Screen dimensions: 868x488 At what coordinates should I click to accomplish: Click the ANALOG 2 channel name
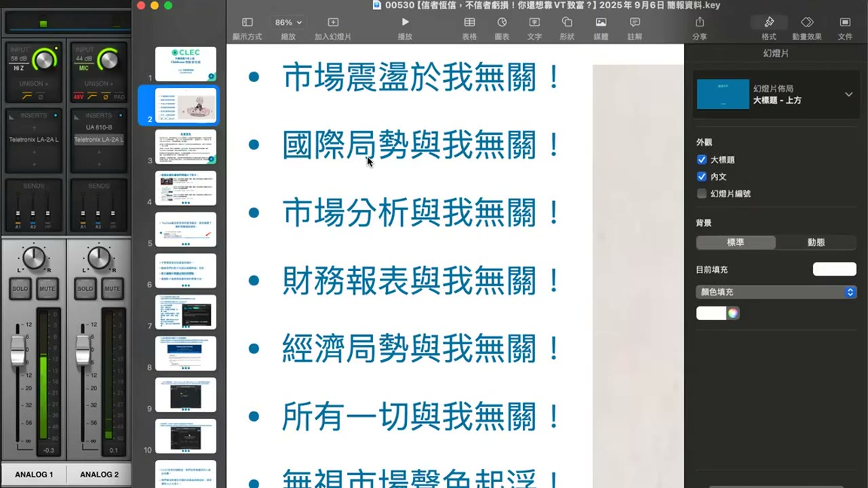tap(99, 474)
